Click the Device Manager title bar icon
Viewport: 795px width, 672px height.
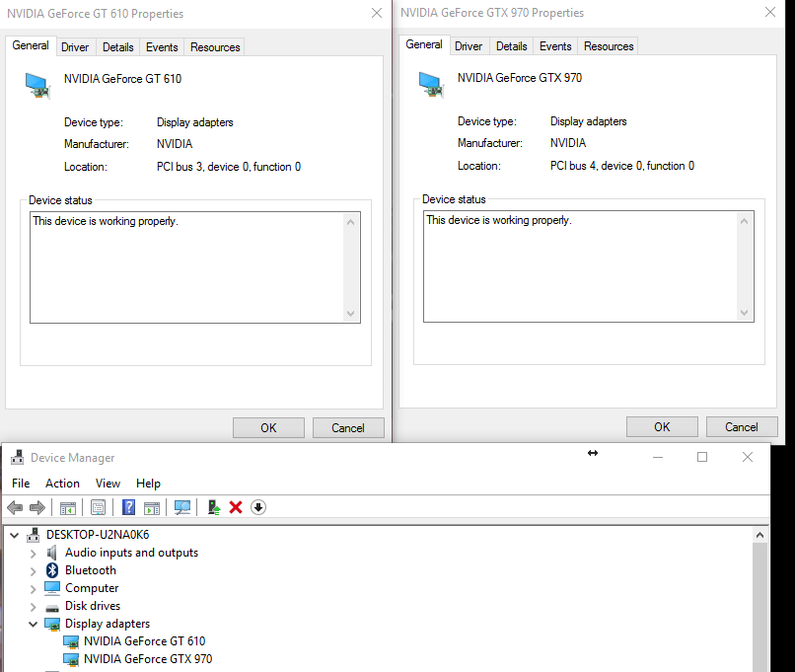click(17, 457)
